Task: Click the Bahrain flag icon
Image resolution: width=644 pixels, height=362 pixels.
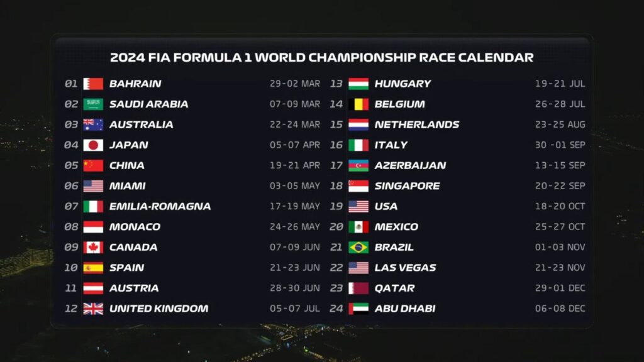Action: pos(93,84)
